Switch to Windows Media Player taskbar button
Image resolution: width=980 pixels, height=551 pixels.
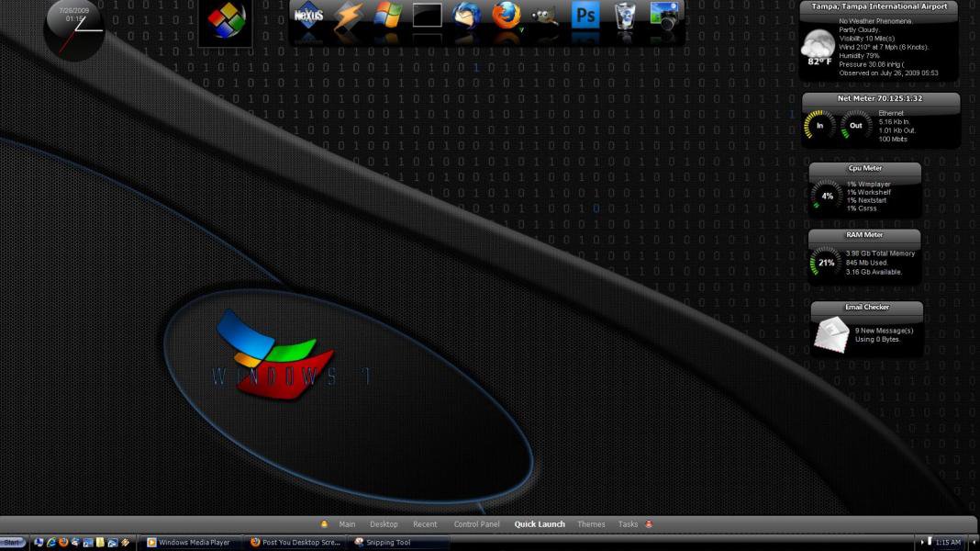point(190,542)
